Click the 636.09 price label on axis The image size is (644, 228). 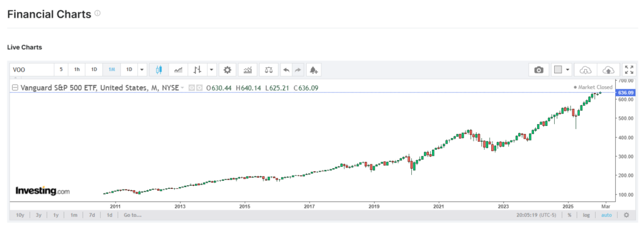click(626, 93)
